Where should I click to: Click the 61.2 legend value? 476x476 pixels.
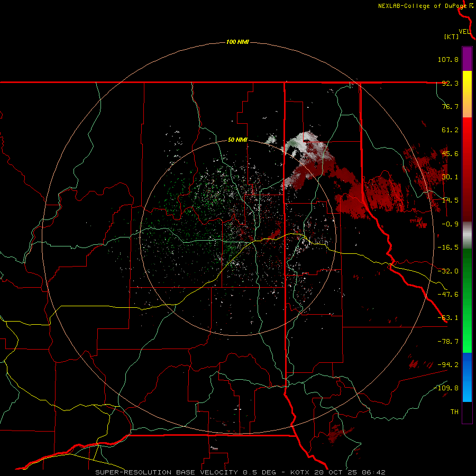point(450,130)
